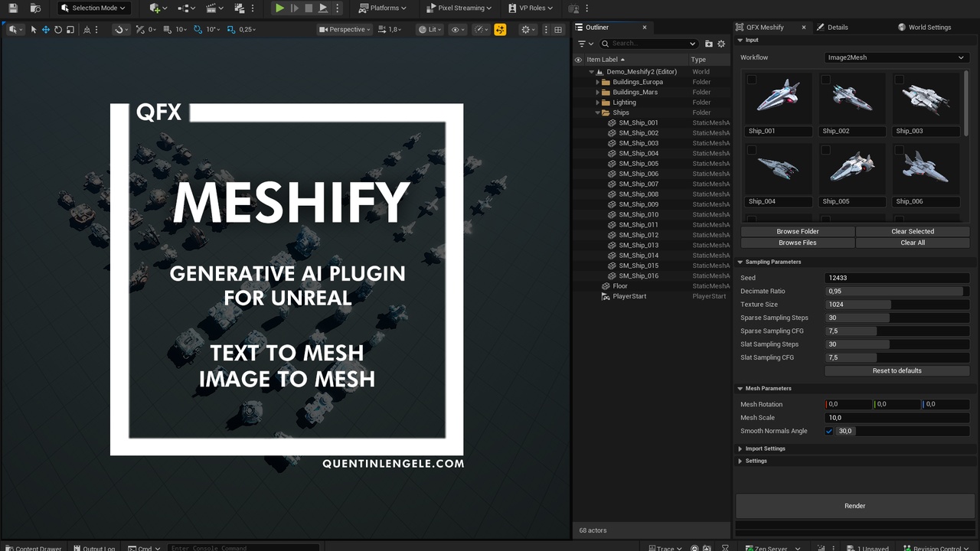Click the Seed value field
The image size is (980, 551).
897,278
